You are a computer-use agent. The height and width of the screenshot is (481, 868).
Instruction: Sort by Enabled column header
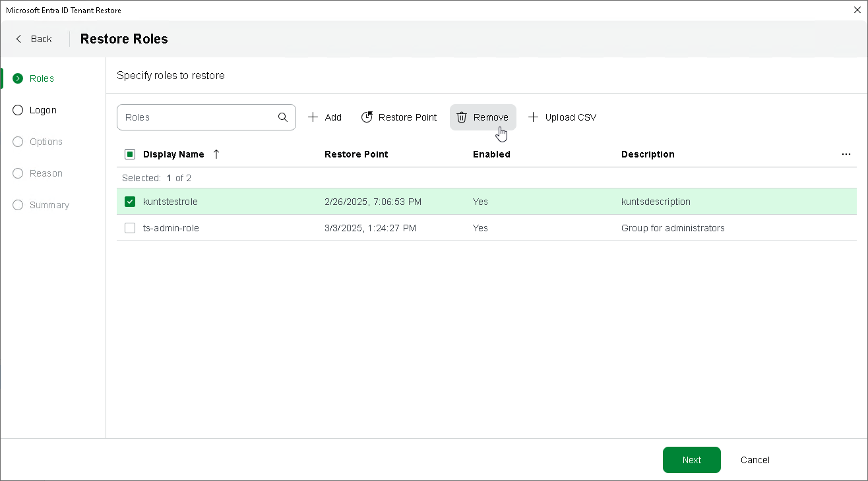pyautogui.click(x=491, y=154)
